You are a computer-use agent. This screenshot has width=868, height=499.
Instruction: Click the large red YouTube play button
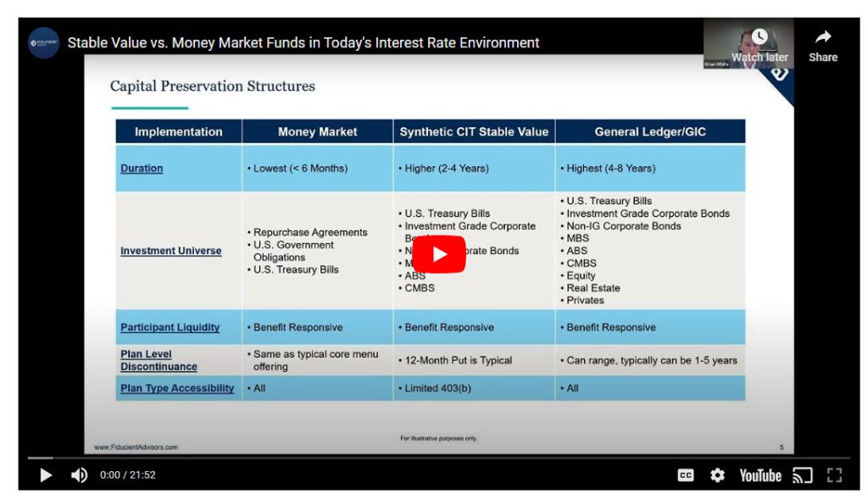tap(439, 254)
